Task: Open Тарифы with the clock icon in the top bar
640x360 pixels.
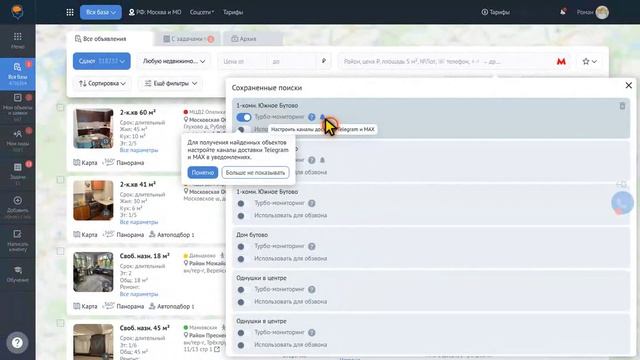Action: click(x=496, y=12)
